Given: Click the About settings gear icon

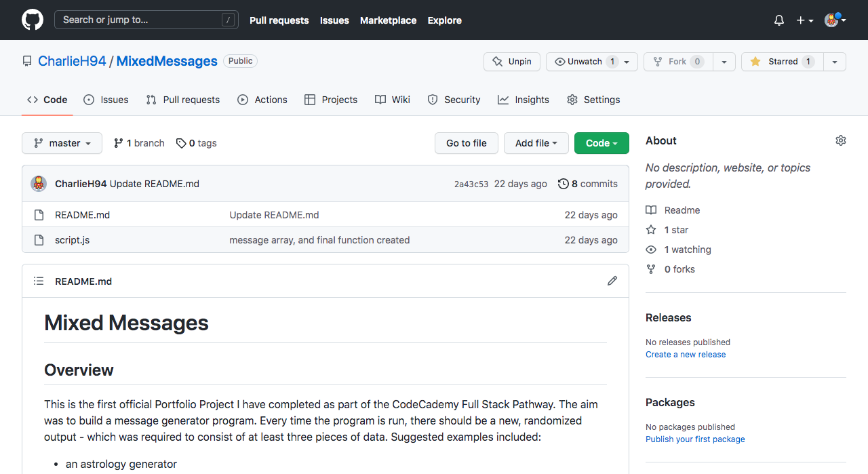Looking at the screenshot, I should tap(841, 140).
